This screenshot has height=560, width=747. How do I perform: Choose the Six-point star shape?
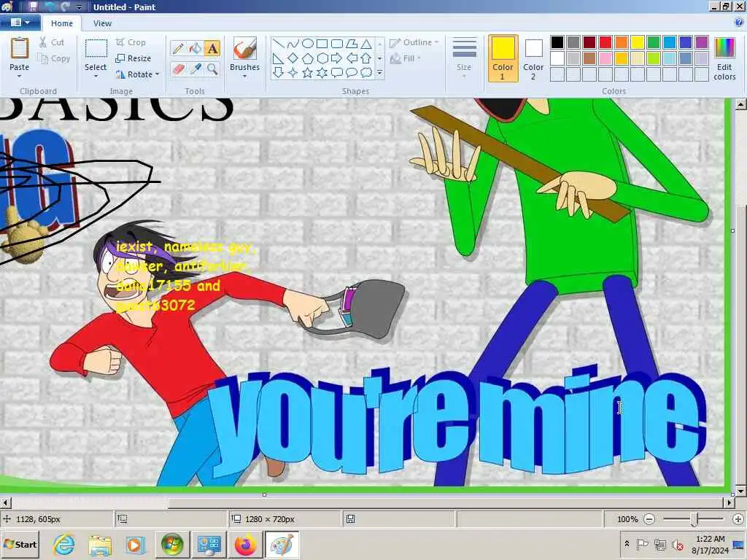tap(322, 72)
